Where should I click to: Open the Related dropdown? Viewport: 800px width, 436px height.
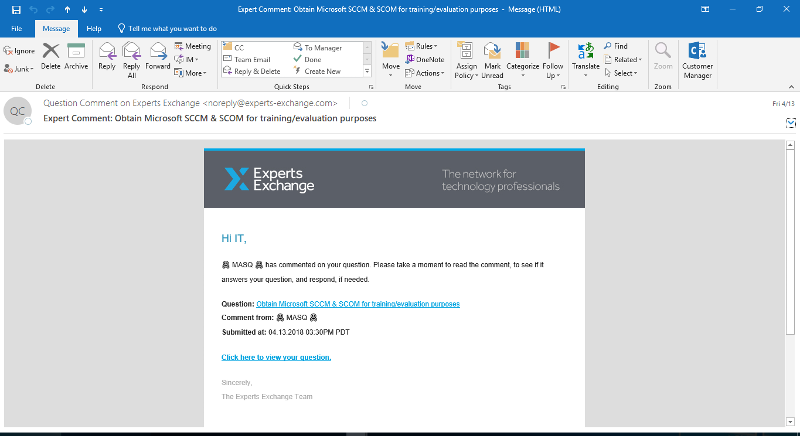623,60
